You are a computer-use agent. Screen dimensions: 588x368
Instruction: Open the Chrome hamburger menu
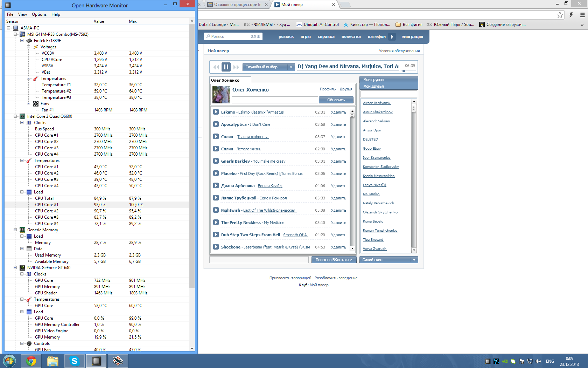582,15
